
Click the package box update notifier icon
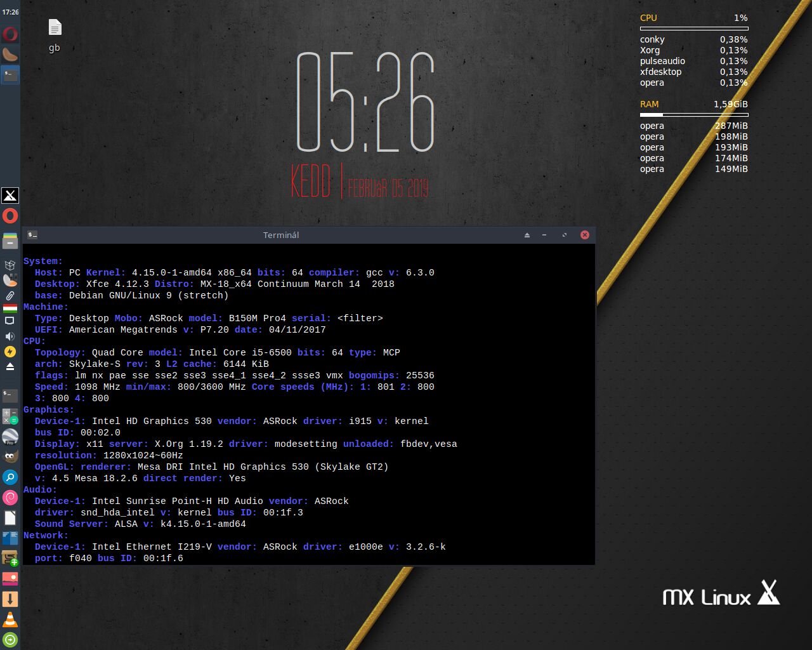[10, 265]
